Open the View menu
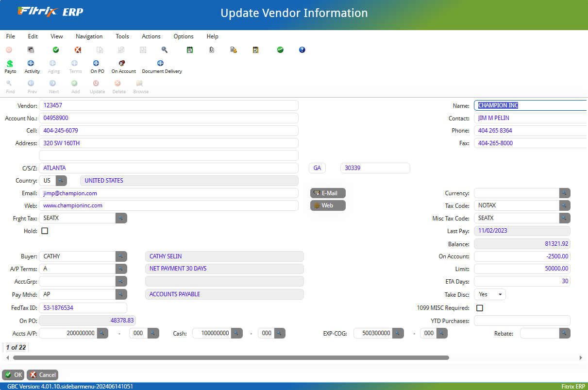The height and width of the screenshot is (390, 588). [x=57, y=36]
